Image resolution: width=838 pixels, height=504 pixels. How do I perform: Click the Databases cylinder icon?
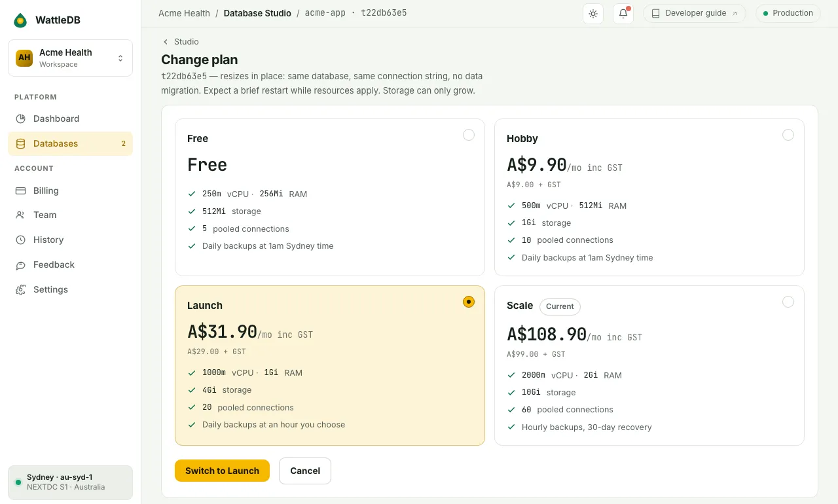[x=20, y=143]
